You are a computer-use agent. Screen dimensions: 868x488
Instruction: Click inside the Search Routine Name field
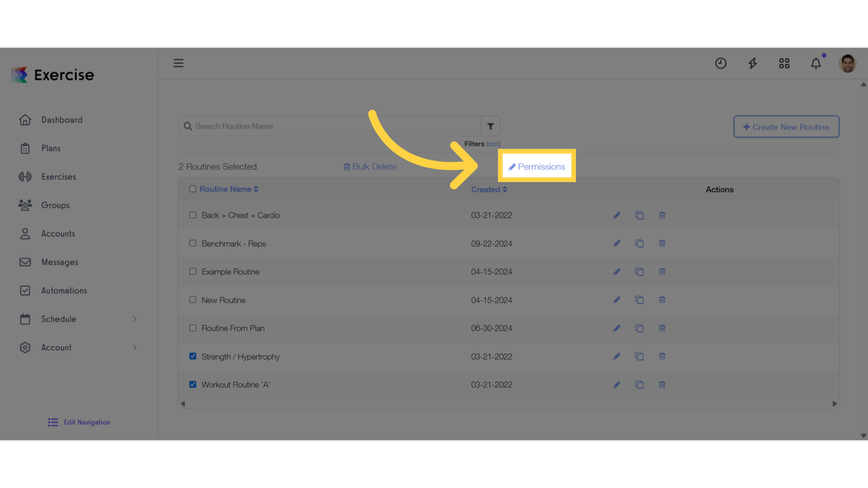[318, 126]
